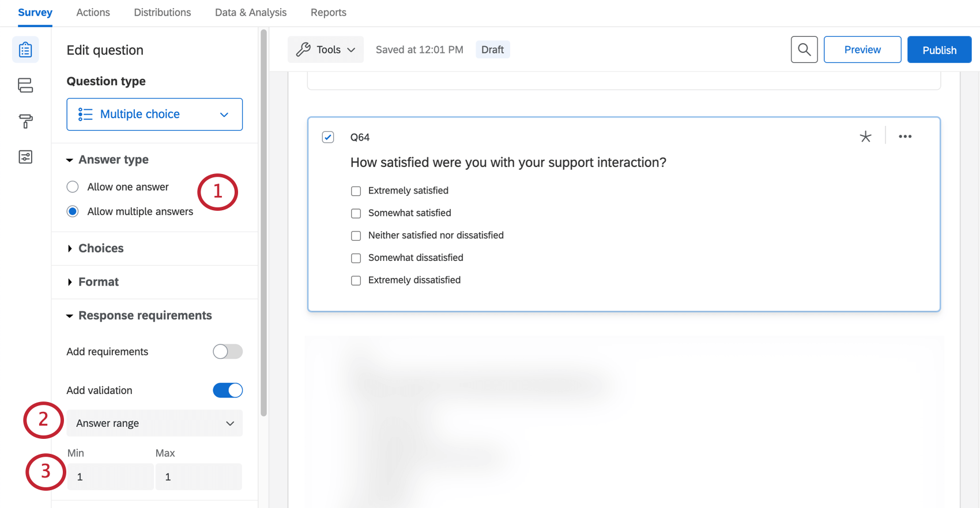Check the Extremely satisfied checkbox
980x508 pixels.
(356, 191)
